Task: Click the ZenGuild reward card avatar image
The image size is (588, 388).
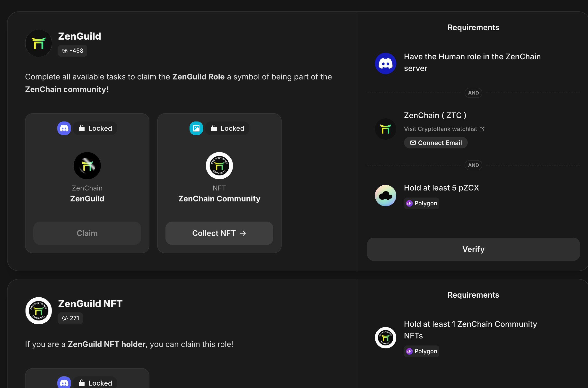Action: coord(87,165)
